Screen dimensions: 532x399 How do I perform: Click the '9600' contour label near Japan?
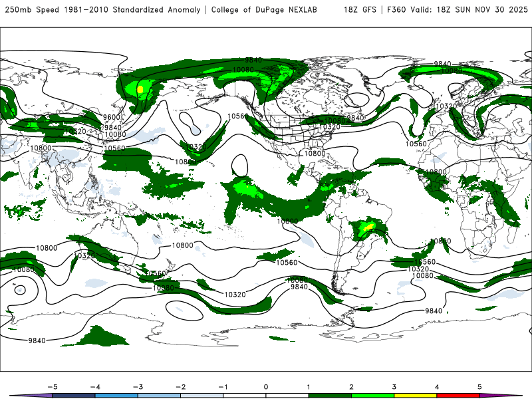click(112, 118)
